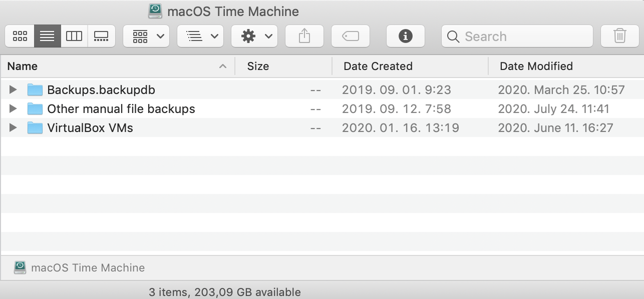The image size is (644, 299).
Task: Click the Share toolbar button
Action: click(304, 36)
